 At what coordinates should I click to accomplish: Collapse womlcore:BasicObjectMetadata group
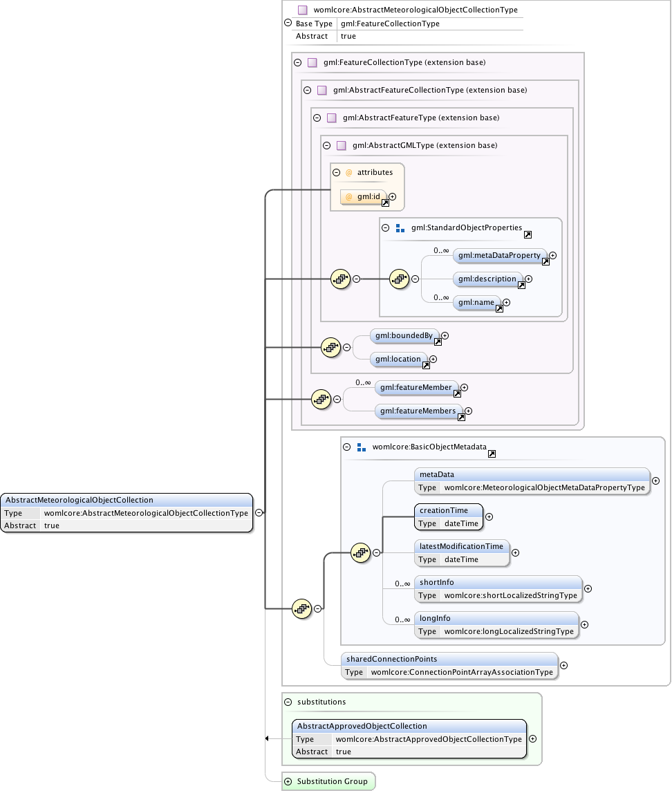coord(347,447)
